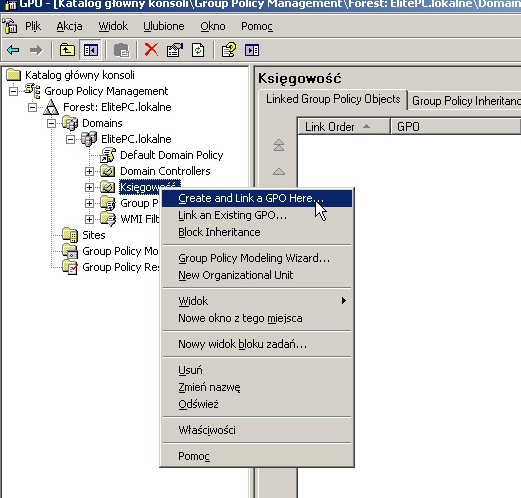521x498 pixels.
Task: Open the Properties toolbar icon
Action: pos(175,50)
